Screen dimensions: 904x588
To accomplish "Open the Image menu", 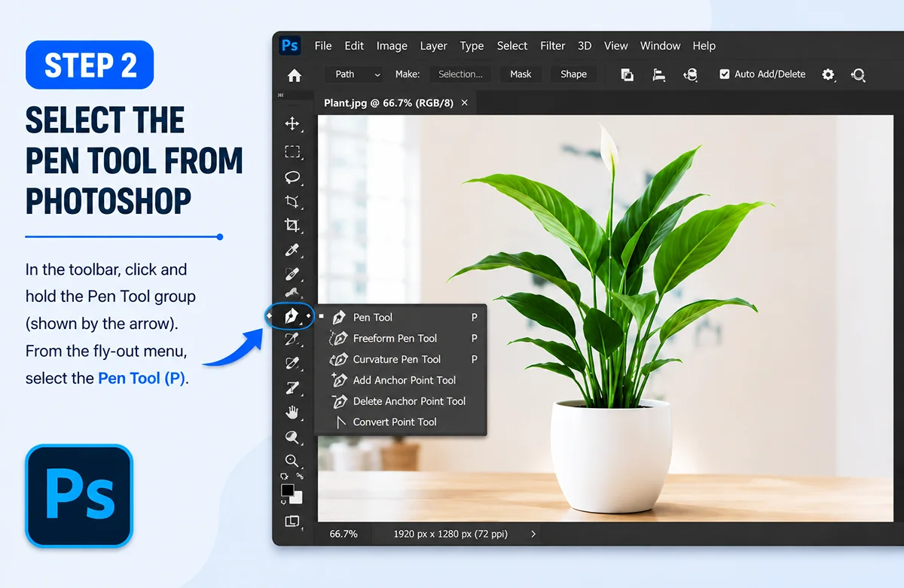I will 392,46.
